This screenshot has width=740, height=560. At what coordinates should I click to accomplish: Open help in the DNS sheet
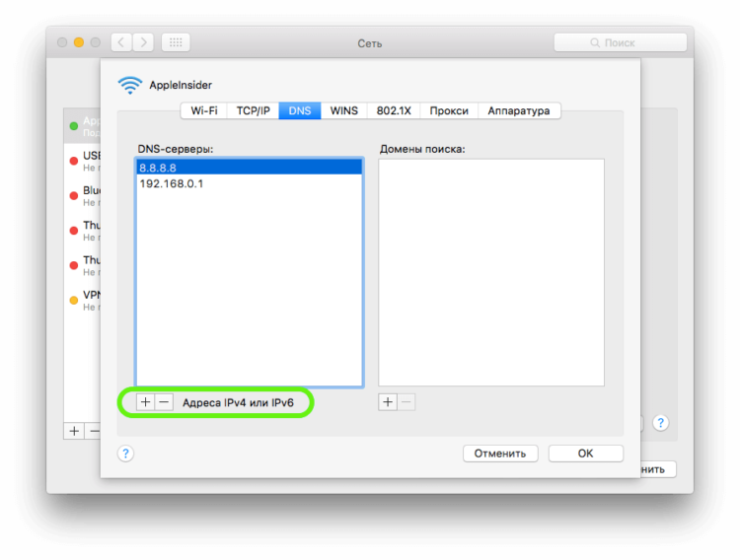[125, 454]
